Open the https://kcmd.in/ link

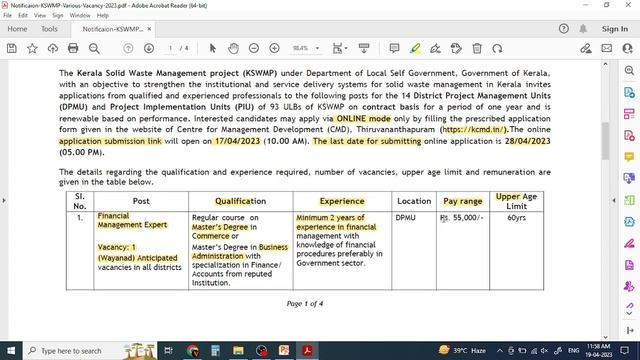474,130
